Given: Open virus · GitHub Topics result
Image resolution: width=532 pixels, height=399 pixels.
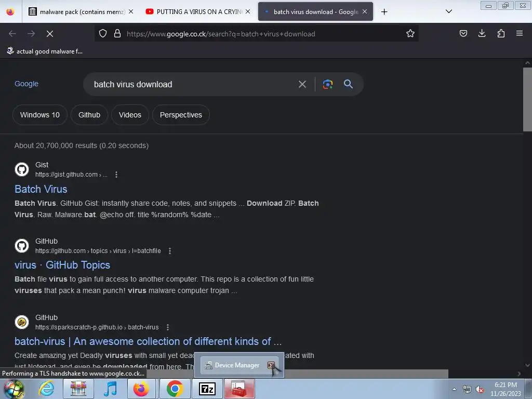Looking at the screenshot, I should click(x=62, y=265).
